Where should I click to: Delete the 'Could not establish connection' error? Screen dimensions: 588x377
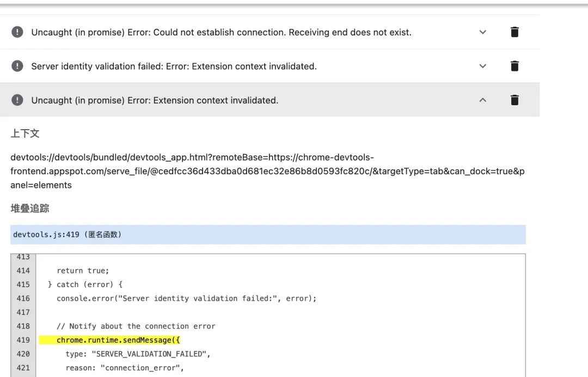pyautogui.click(x=514, y=32)
